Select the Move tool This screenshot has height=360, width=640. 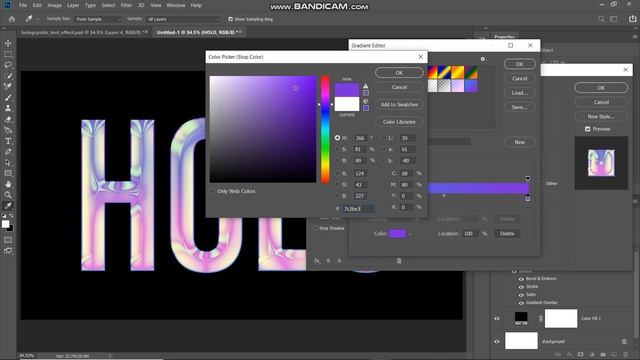coord(8,43)
